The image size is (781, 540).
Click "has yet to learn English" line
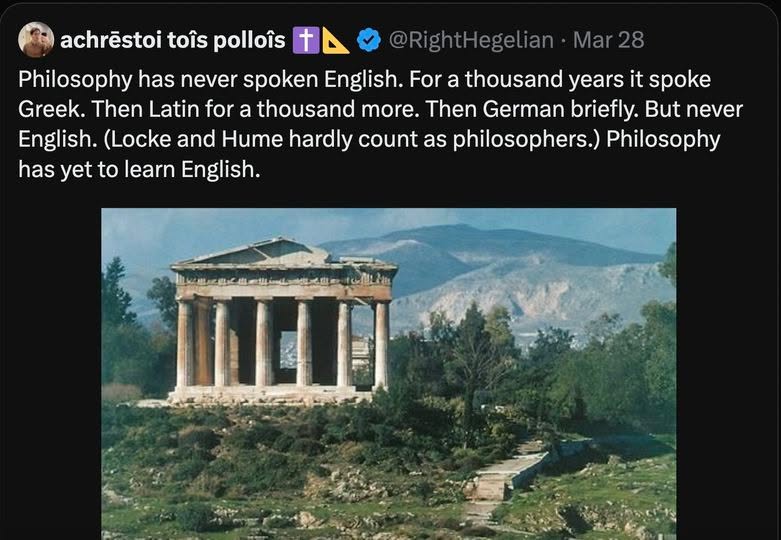[139, 169]
